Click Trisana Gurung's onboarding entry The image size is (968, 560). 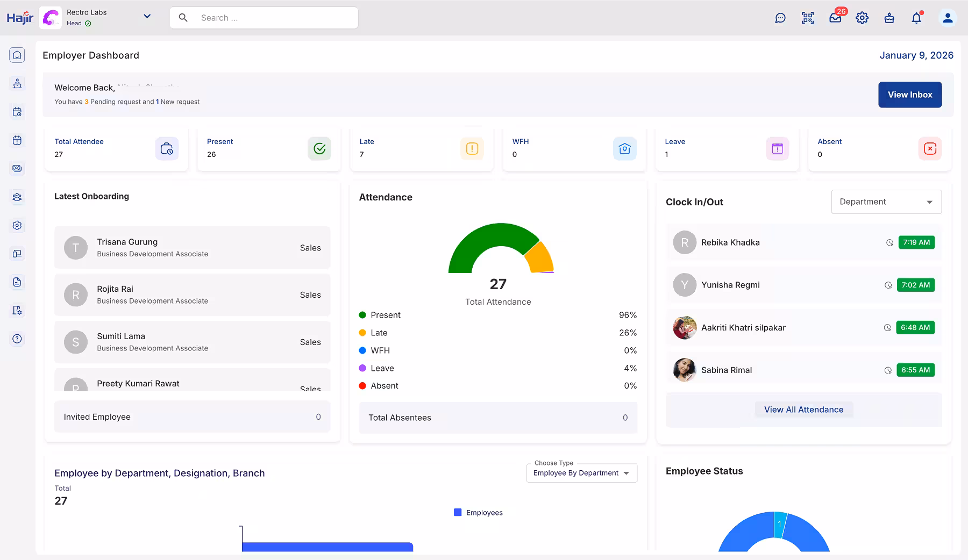coord(192,247)
